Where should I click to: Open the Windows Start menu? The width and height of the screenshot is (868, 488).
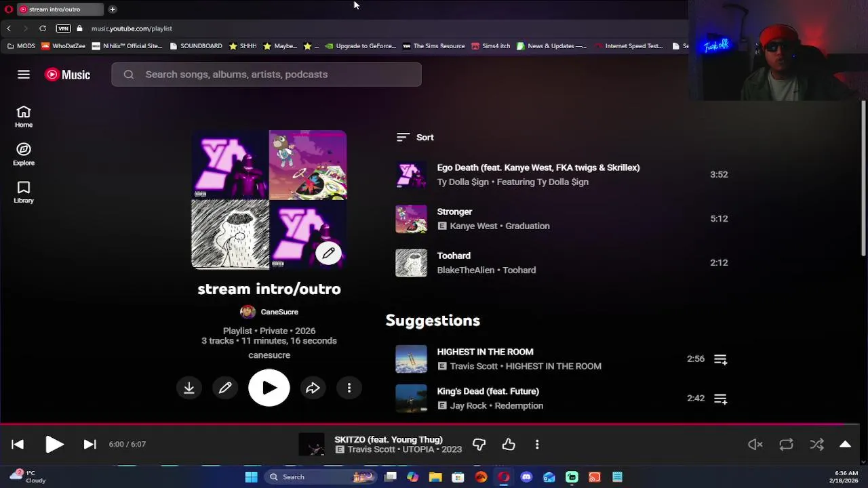tap(251, 477)
